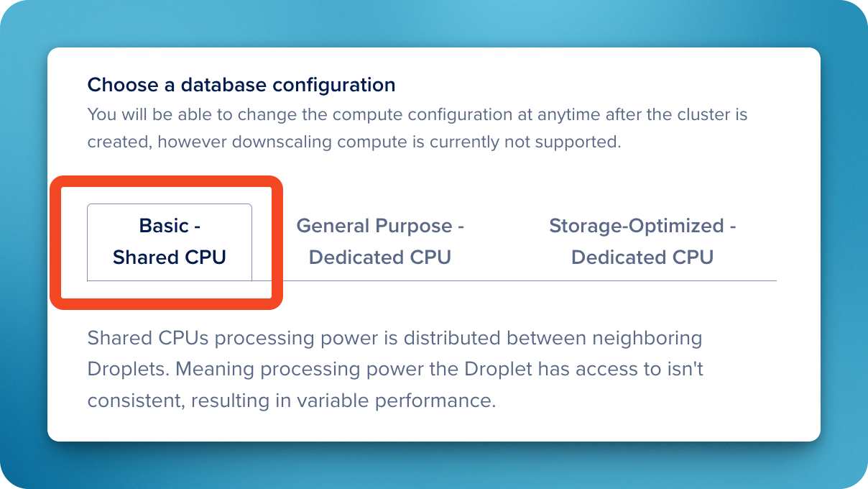Click the "Shared CPU" label text
This screenshot has height=489, width=868.
coord(170,257)
